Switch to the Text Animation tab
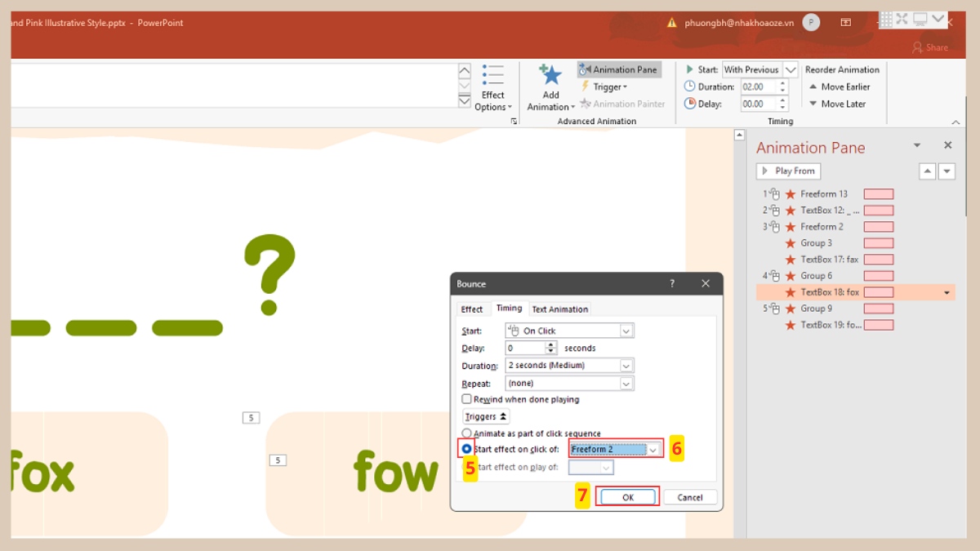 [559, 309]
